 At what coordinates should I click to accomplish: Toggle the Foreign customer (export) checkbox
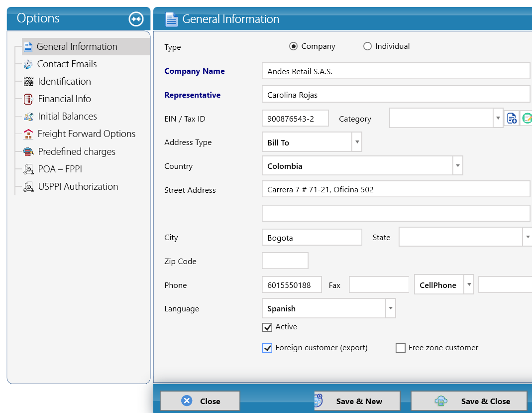pyautogui.click(x=267, y=348)
